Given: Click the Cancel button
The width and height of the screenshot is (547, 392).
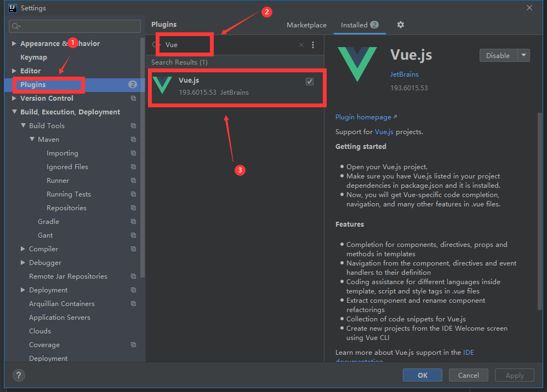Looking at the screenshot, I should tap(468, 375).
